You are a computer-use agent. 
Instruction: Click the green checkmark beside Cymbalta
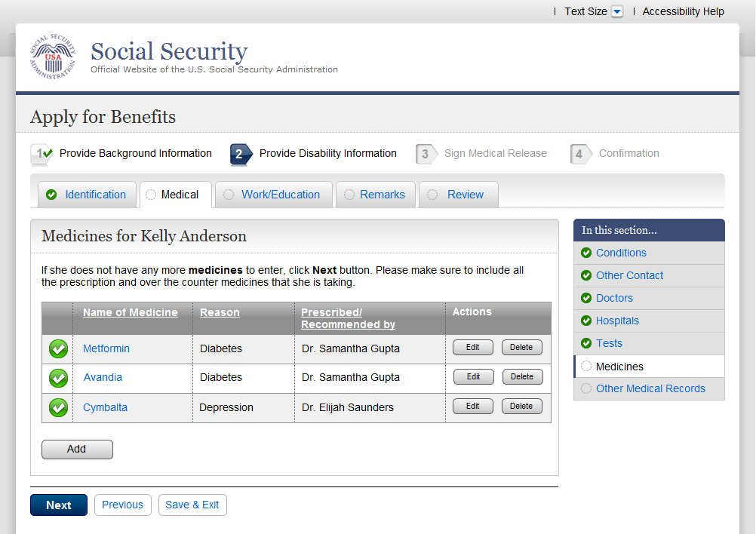click(58, 407)
